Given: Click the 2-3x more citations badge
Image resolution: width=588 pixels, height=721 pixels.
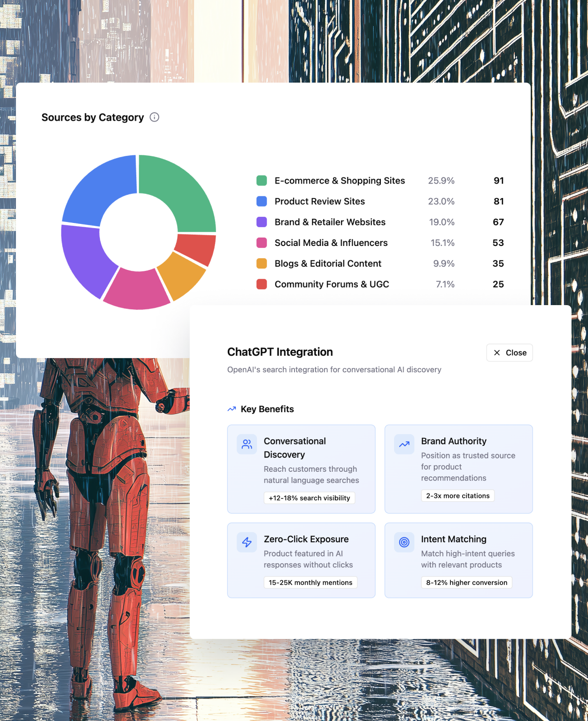Looking at the screenshot, I should 458,496.
